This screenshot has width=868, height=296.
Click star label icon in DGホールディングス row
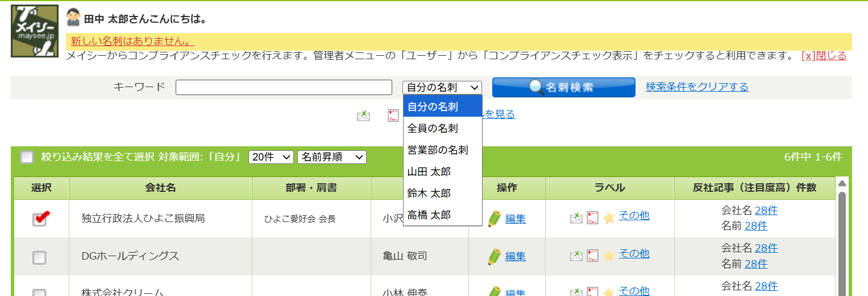click(x=609, y=256)
